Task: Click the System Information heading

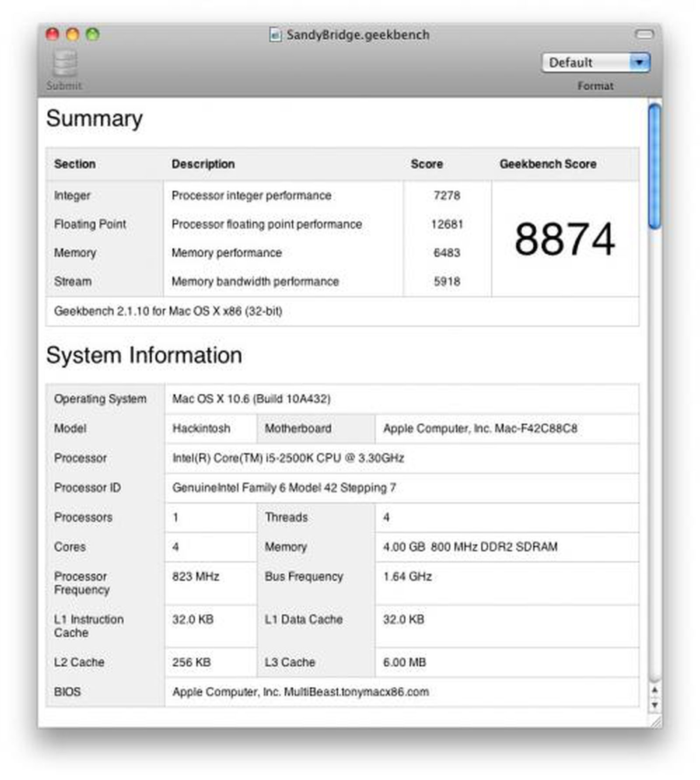Action: [x=144, y=355]
